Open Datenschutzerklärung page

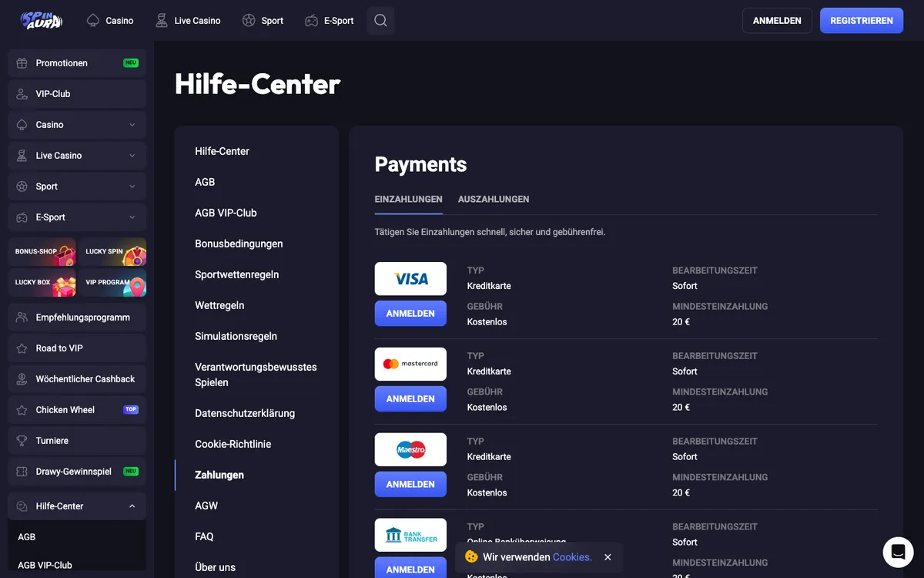pyautogui.click(x=245, y=413)
